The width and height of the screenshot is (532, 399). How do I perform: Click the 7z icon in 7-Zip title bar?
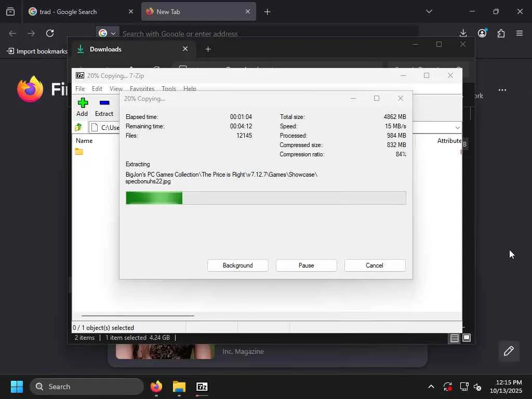(80, 75)
